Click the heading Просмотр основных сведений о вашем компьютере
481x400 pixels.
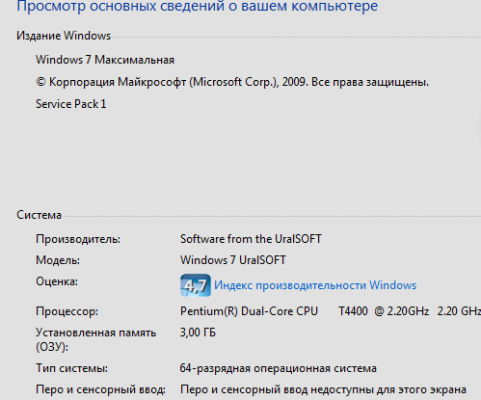197,6
